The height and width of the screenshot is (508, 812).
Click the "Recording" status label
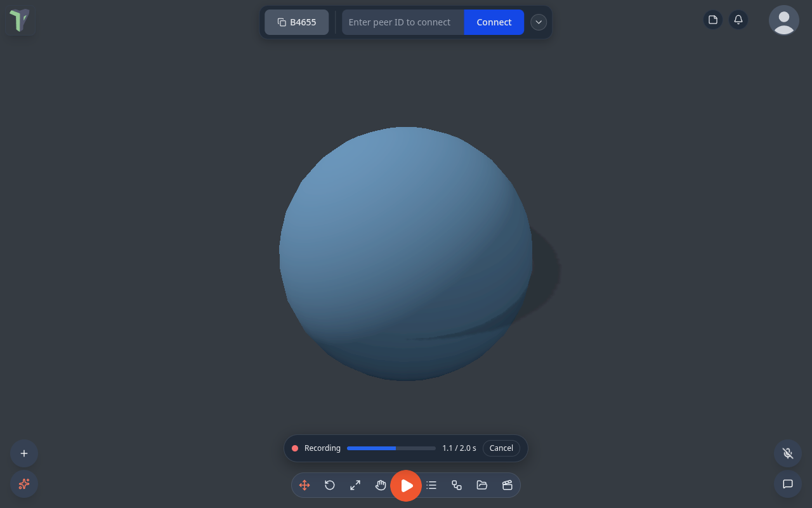322,448
